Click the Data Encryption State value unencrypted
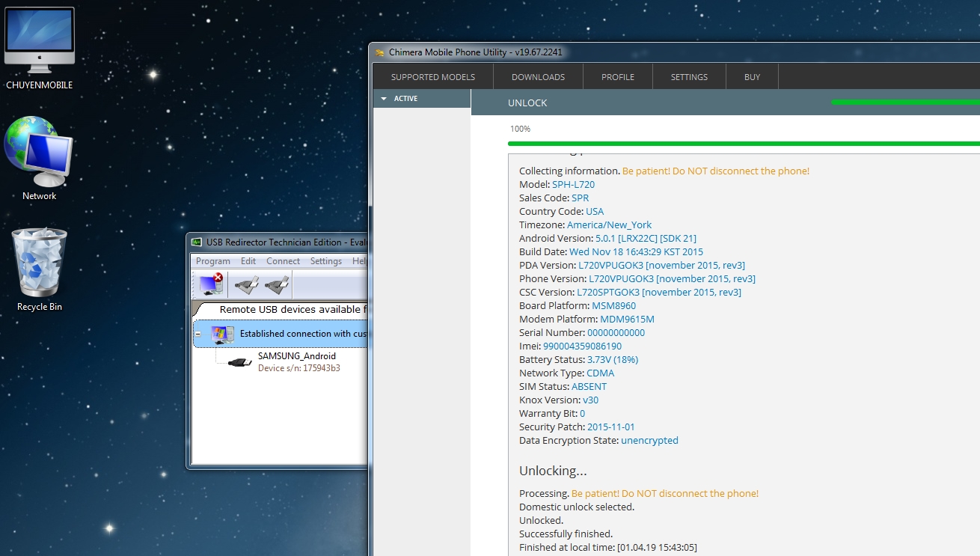The width and height of the screenshot is (980, 556). [649, 440]
